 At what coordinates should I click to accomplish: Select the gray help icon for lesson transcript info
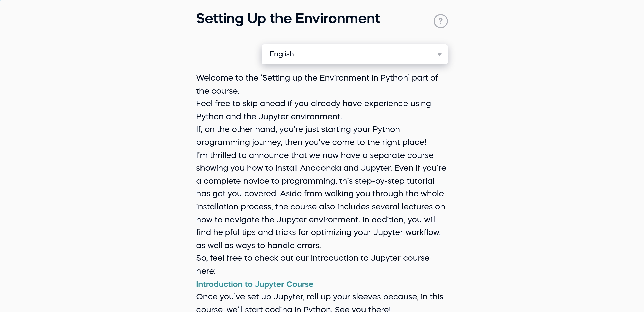click(441, 21)
